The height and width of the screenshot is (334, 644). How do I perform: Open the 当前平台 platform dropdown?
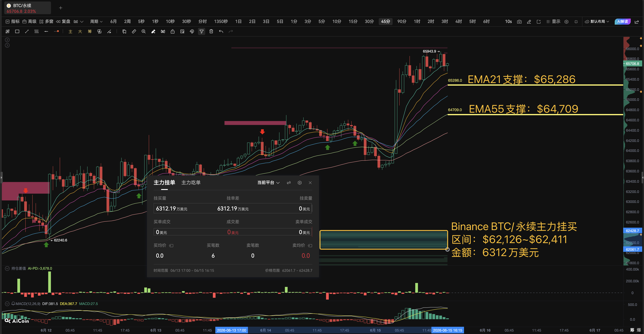(x=268, y=183)
